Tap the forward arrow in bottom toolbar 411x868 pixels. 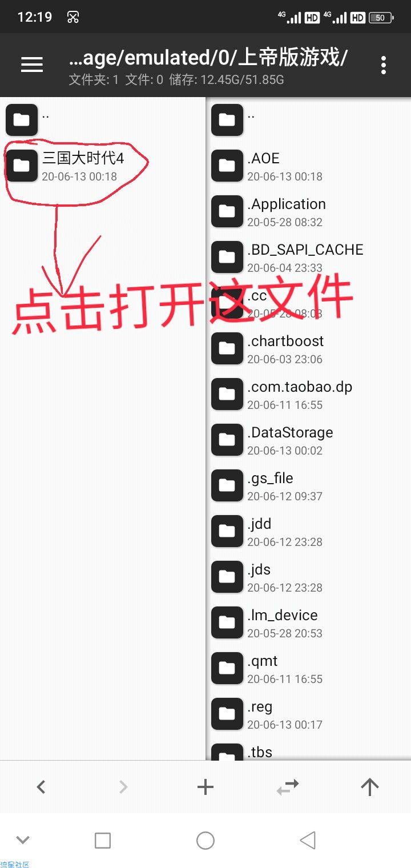(x=123, y=787)
